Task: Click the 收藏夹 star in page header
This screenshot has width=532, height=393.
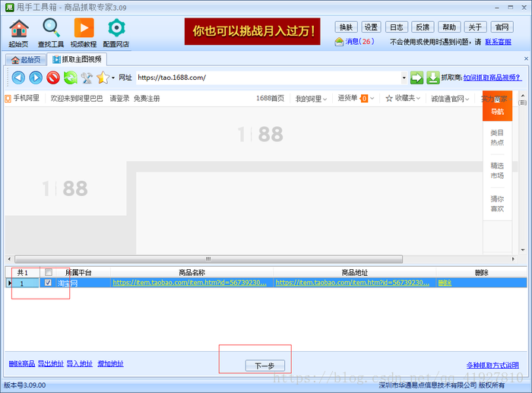Action: click(389, 98)
